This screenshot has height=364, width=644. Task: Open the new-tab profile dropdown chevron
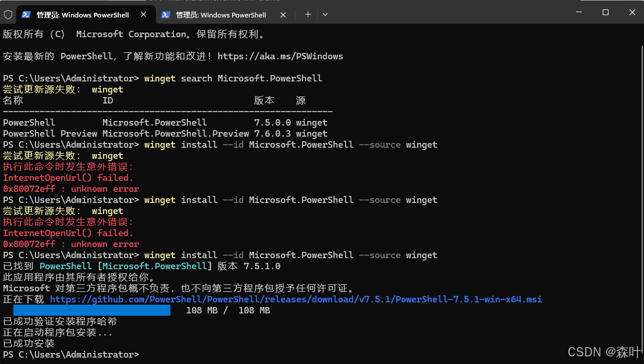tap(325, 15)
